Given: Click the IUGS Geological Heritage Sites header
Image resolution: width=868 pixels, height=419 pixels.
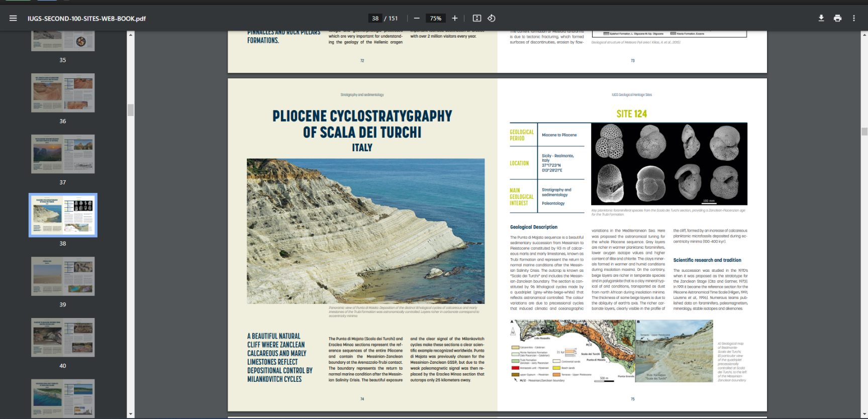Looking at the screenshot, I should [632, 94].
